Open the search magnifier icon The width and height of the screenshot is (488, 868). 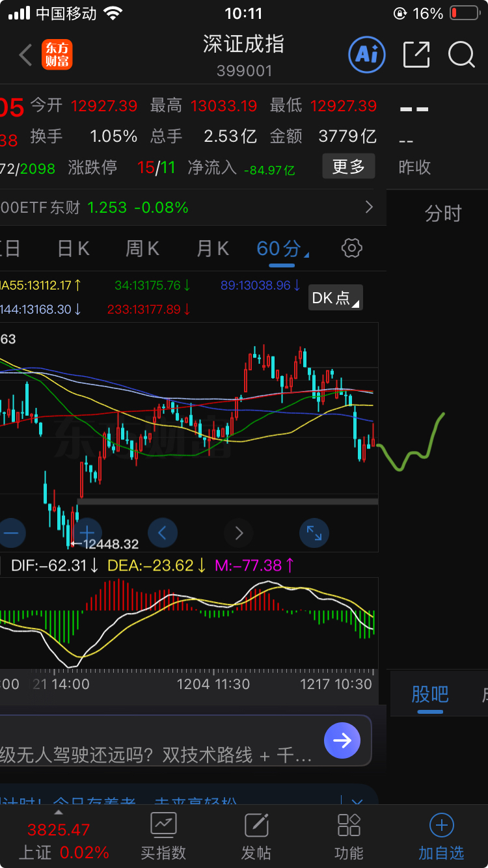461,55
